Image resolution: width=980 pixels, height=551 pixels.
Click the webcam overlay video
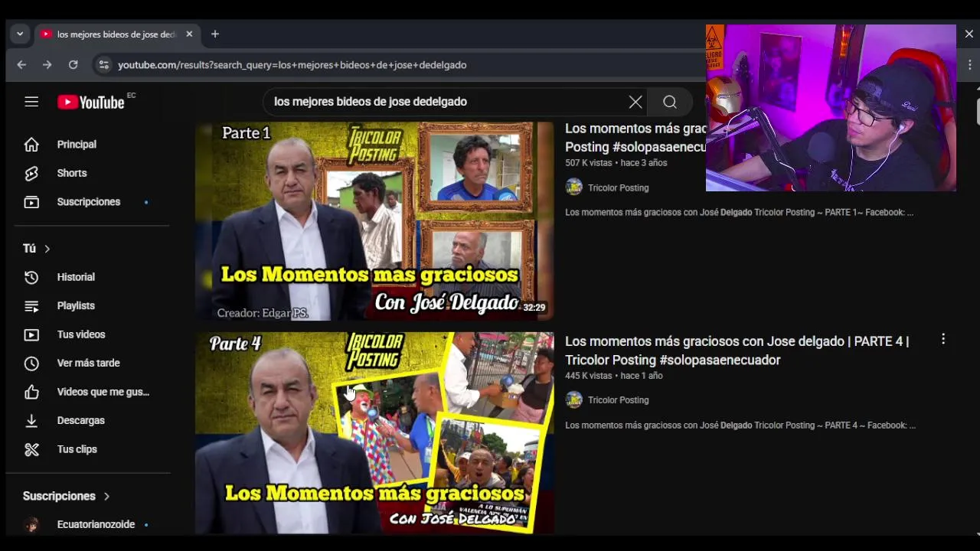(x=831, y=108)
